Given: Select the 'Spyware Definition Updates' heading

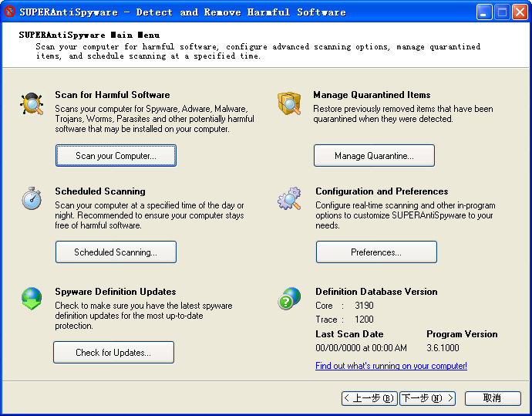Looking at the screenshot, I should pyautogui.click(x=116, y=292).
